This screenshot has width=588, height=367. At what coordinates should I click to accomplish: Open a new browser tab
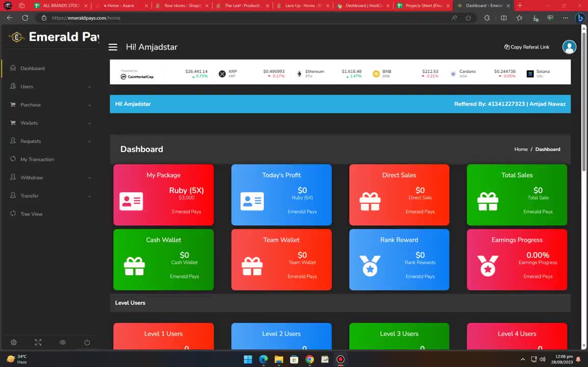click(520, 6)
